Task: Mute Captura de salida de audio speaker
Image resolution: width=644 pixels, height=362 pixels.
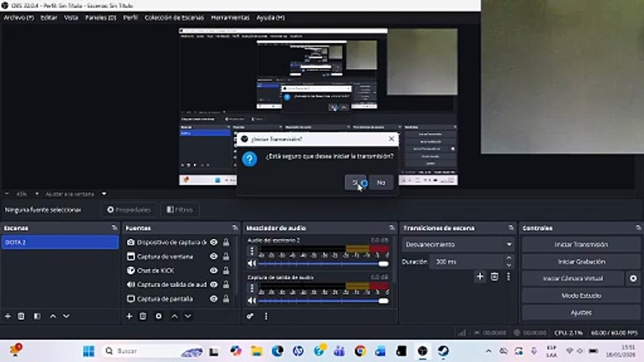Action: pos(252,301)
